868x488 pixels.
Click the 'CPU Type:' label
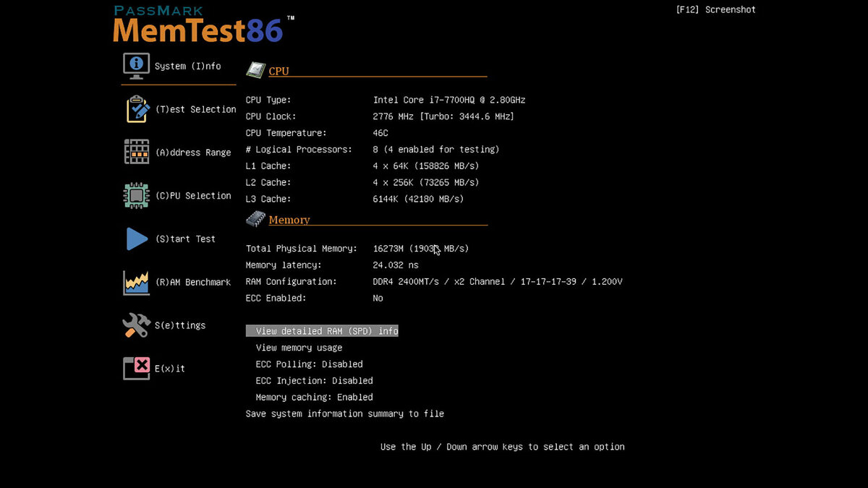[268, 100]
